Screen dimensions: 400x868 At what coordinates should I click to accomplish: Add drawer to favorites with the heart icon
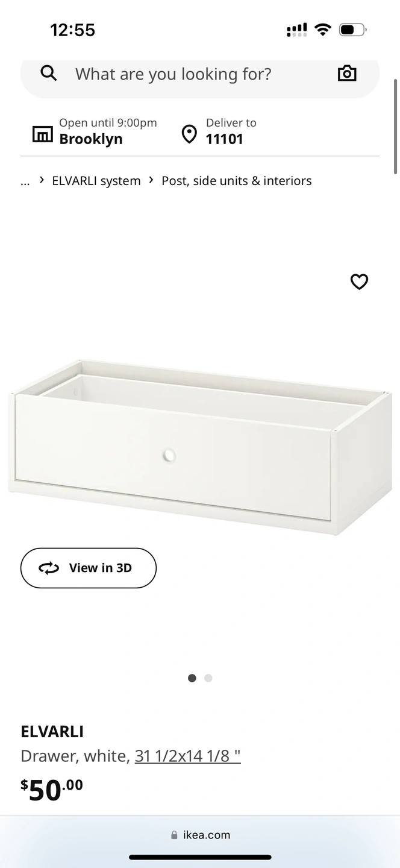[x=359, y=281]
